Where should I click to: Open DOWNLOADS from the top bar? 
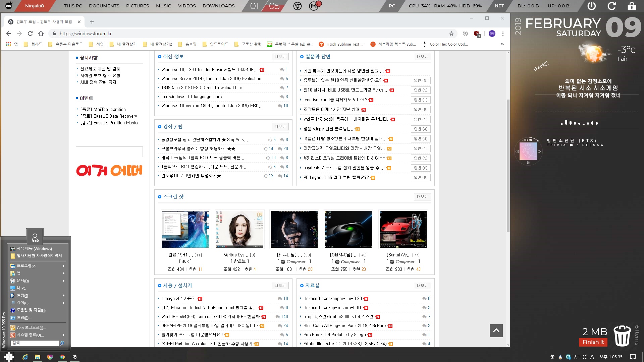coord(219,6)
